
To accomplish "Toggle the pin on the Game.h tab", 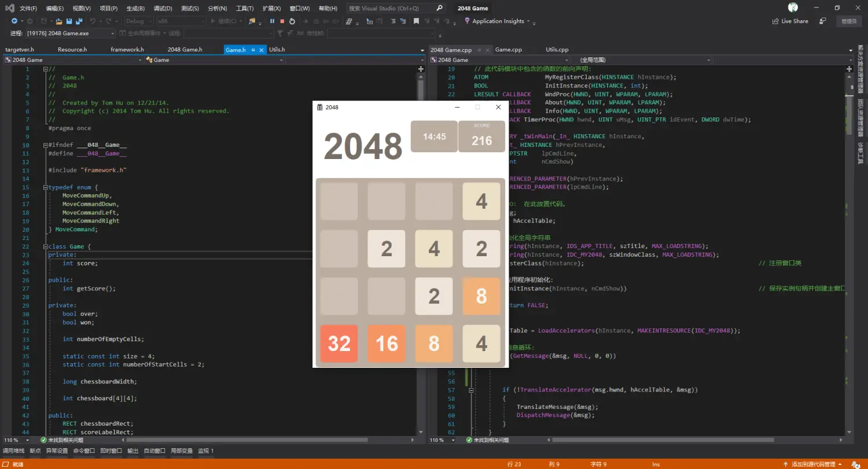I will pos(253,50).
